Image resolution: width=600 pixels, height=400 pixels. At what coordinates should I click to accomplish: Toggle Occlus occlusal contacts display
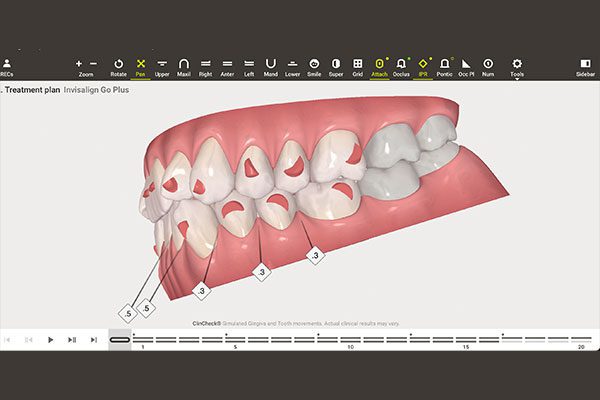(401, 68)
